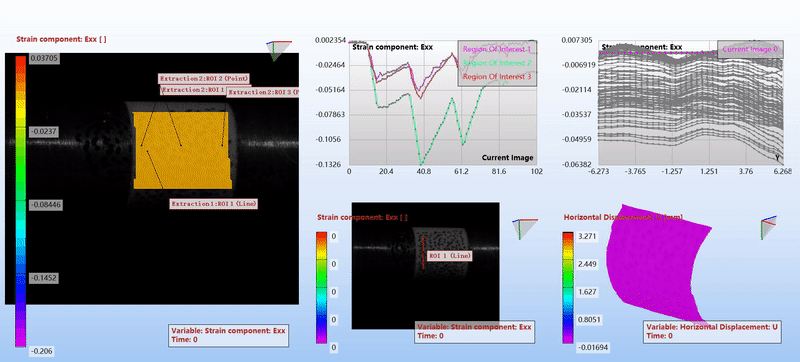This screenshot has width=800, height=362.
Task: Click x-axis tick 6.268 on line profile graph
Action: (782, 172)
